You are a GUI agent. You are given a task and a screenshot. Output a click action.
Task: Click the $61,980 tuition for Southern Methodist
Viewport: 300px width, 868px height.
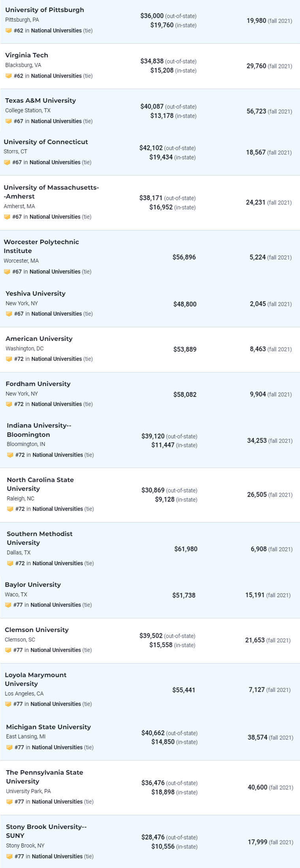(186, 549)
